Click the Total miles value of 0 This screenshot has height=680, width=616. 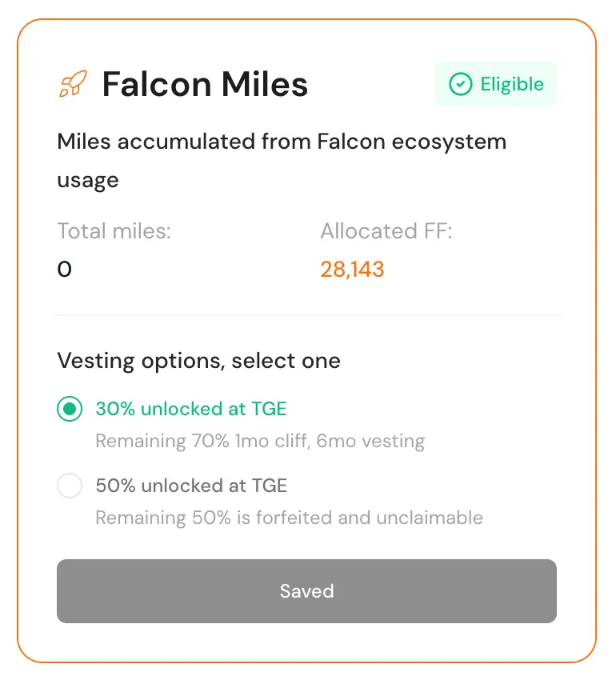pyautogui.click(x=65, y=270)
